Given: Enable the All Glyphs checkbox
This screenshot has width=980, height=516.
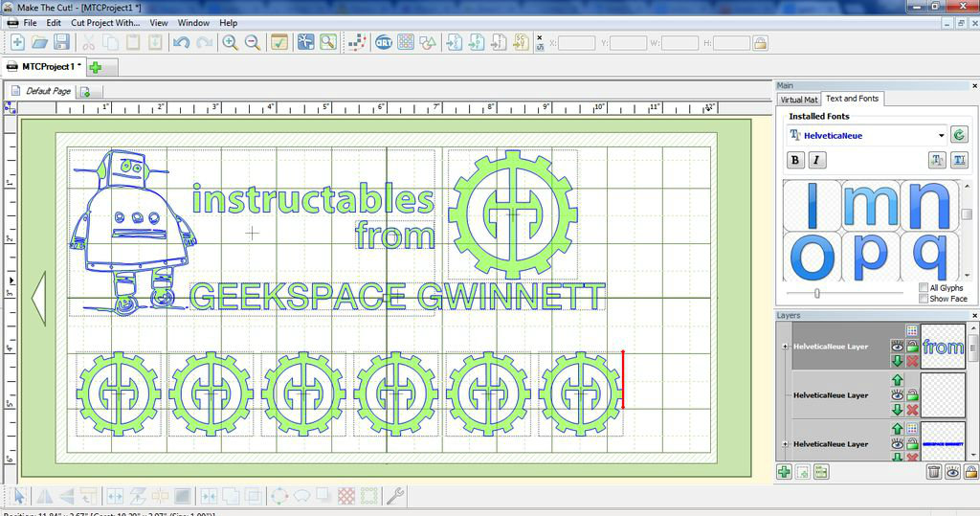Looking at the screenshot, I should (924, 288).
